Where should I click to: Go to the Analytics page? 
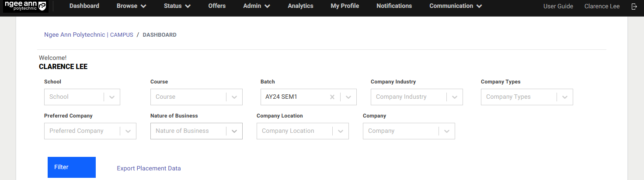coord(300,6)
